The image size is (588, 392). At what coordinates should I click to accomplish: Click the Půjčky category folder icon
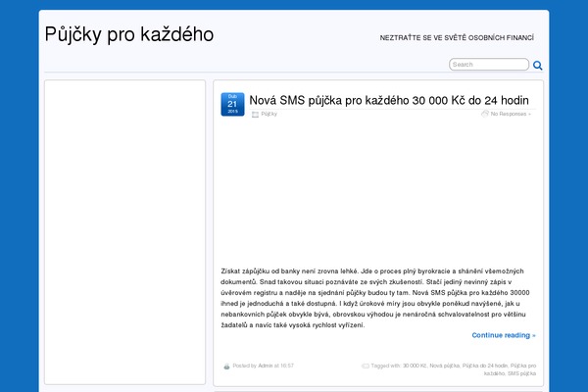(255, 115)
